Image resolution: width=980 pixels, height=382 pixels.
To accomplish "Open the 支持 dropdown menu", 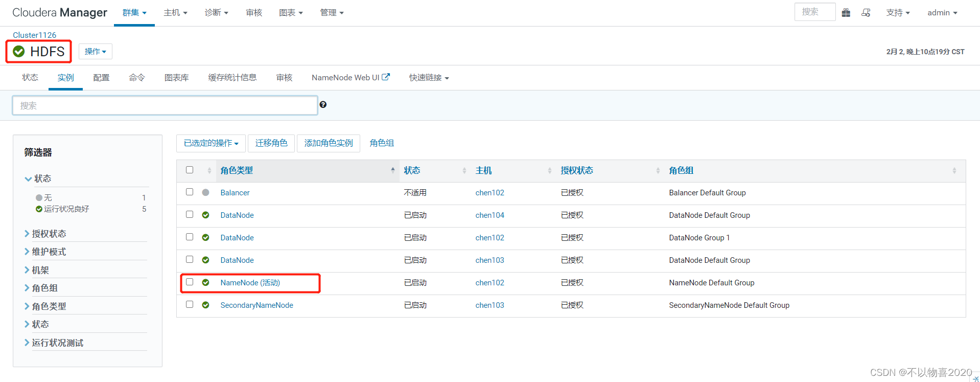I will (898, 13).
